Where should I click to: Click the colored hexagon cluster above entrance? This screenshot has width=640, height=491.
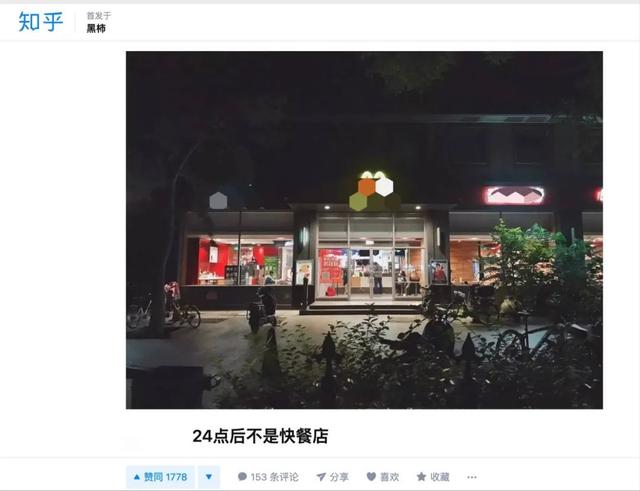(x=372, y=191)
